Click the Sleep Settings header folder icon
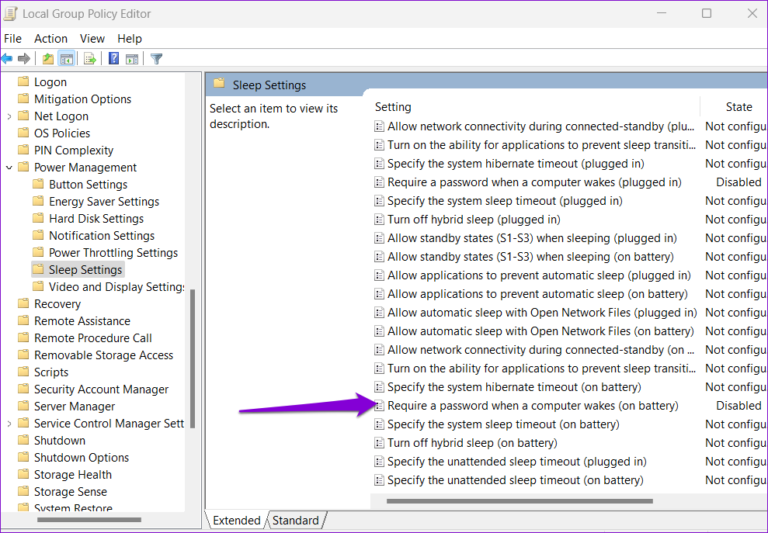Screen dimensions: 768x533 pos(219,84)
